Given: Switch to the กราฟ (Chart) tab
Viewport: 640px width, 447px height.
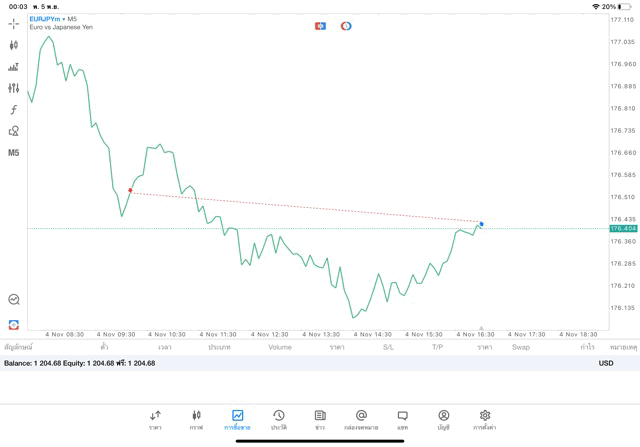Looking at the screenshot, I should 196,418.
